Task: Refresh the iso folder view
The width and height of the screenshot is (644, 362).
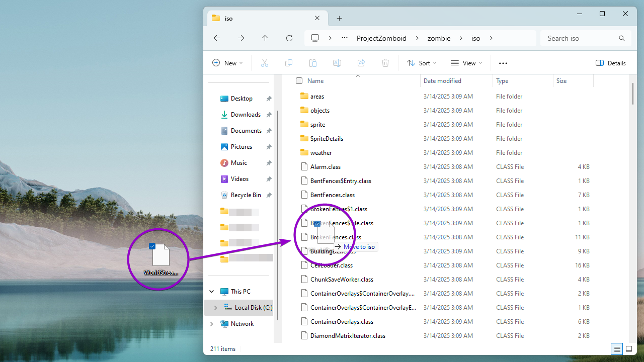Action: tap(289, 38)
